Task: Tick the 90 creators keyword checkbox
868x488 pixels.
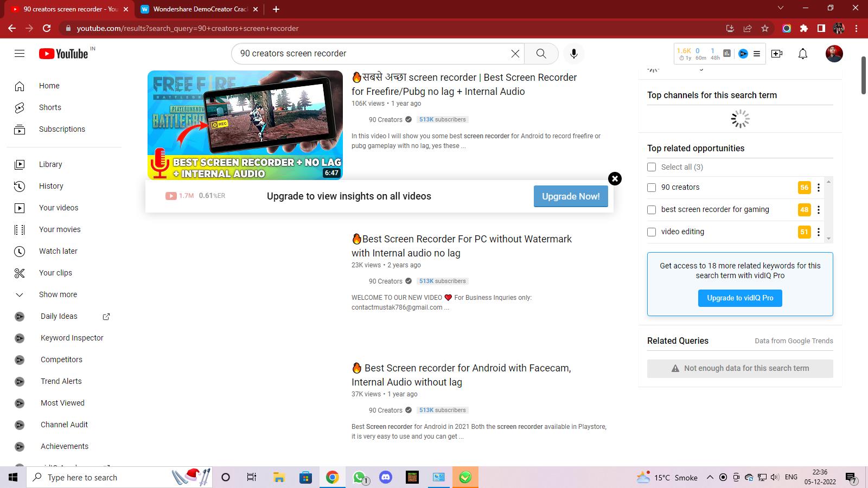Action: click(652, 188)
